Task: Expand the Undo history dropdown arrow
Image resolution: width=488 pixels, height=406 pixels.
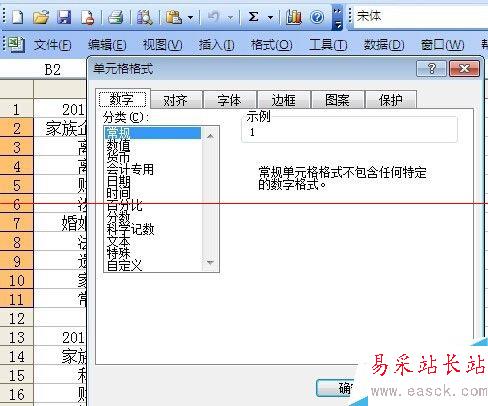Action: click(x=230, y=17)
